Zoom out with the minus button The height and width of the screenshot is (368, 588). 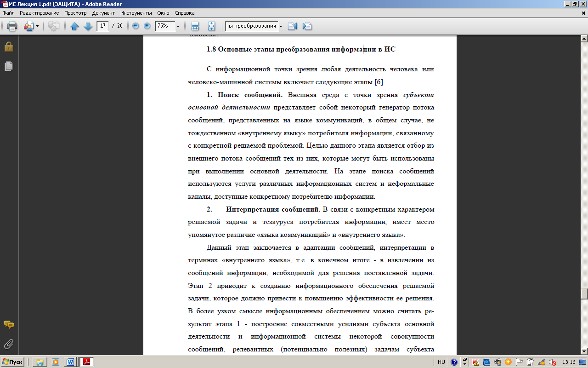click(x=136, y=26)
